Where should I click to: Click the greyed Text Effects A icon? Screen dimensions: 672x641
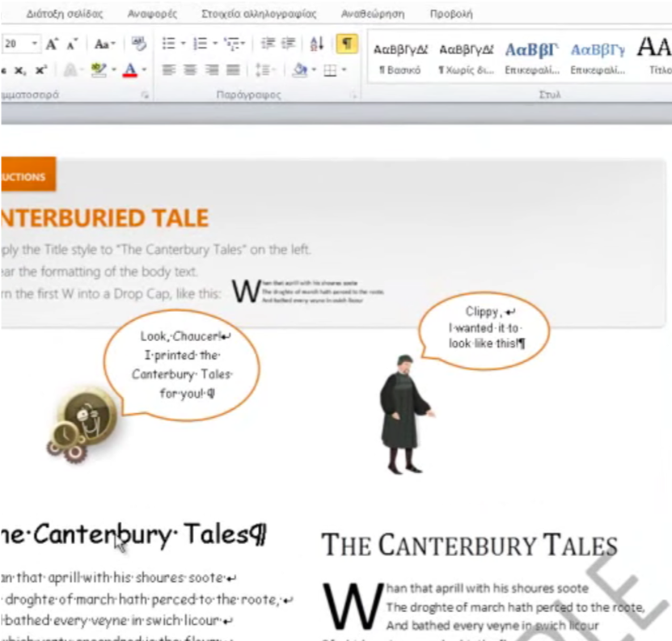click(x=70, y=70)
